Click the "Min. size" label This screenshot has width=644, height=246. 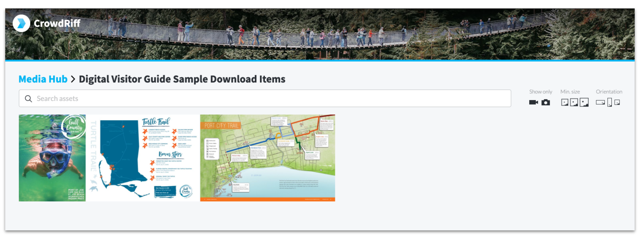tap(570, 92)
